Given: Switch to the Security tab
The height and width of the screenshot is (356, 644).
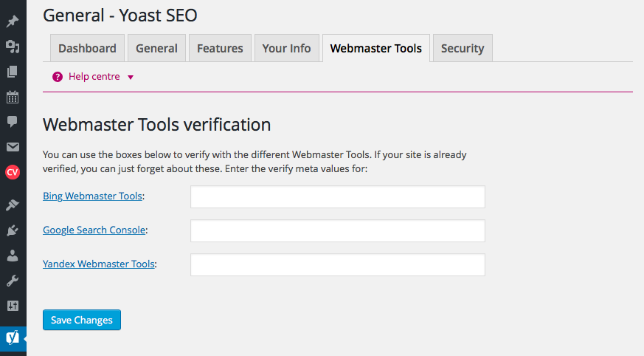Looking at the screenshot, I should coord(463,48).
